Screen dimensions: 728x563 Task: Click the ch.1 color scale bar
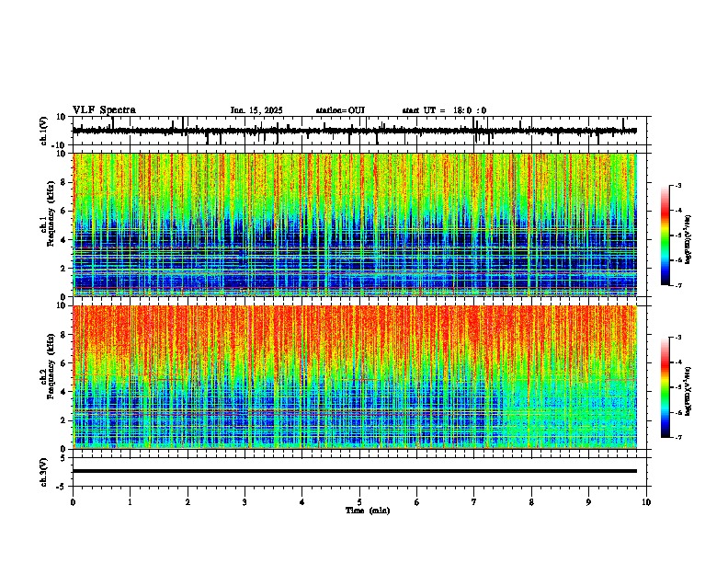[665, 236]
